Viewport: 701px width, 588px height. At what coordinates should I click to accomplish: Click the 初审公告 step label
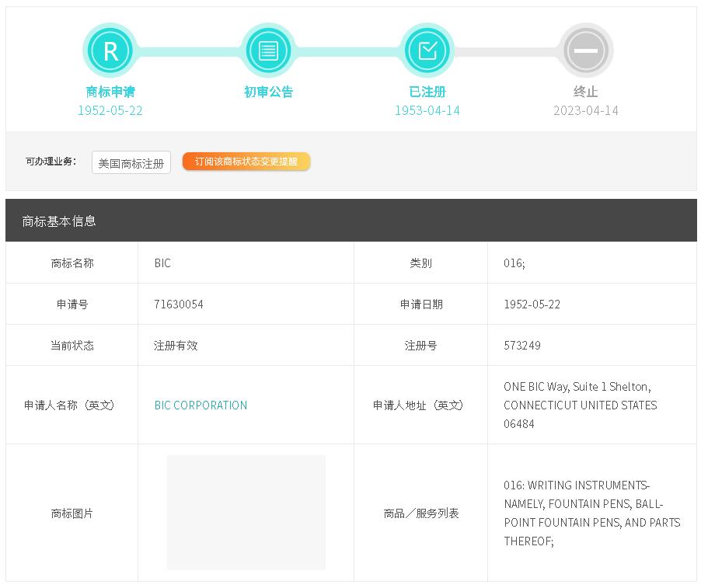click(x=268, y=92)
